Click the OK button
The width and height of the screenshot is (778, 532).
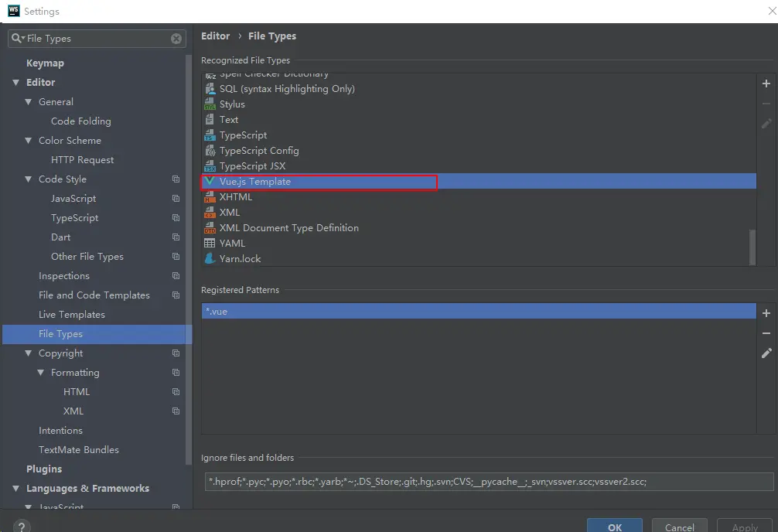615,527
